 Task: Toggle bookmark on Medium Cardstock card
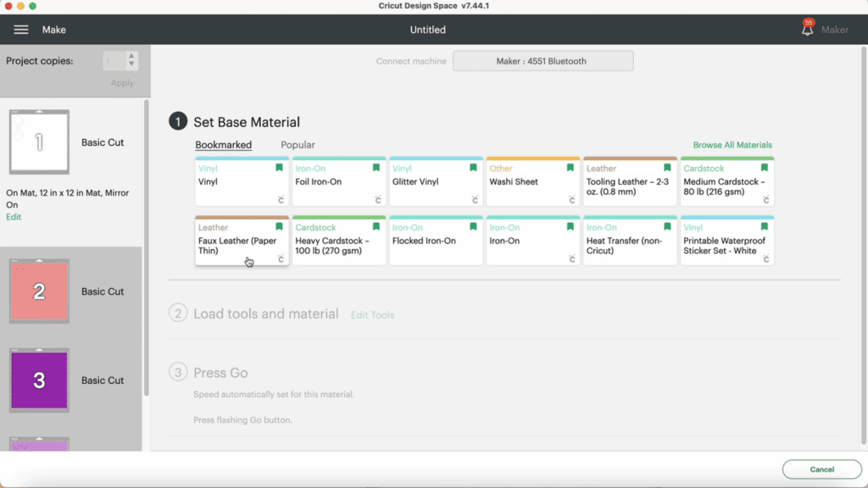(764, 168)
